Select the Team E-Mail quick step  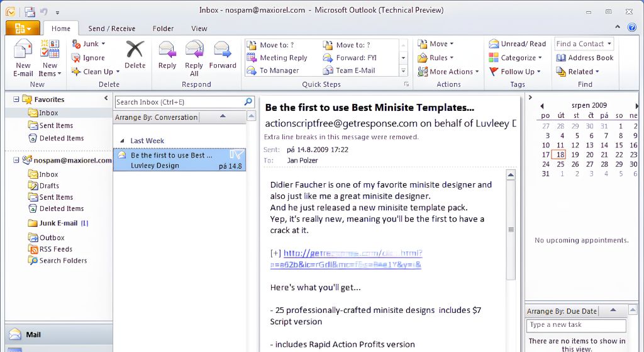349,71
